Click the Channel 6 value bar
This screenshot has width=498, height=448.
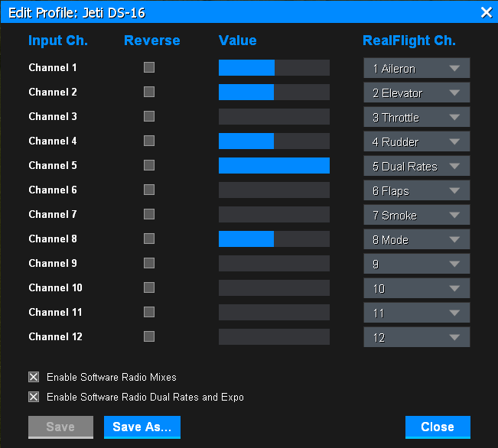[274, 190]
